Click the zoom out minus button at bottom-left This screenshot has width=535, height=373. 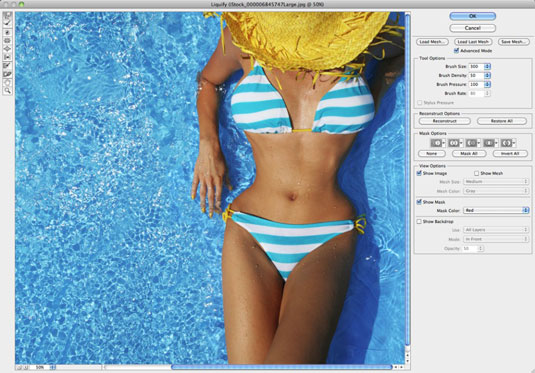click(x=19, y=368)
